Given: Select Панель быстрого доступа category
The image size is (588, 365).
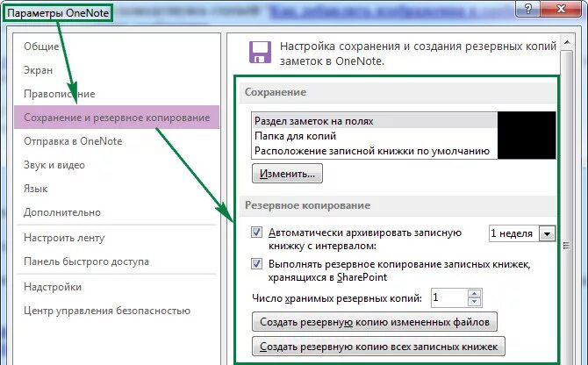Looking at the screenshot, I should [x=86, y=261].
